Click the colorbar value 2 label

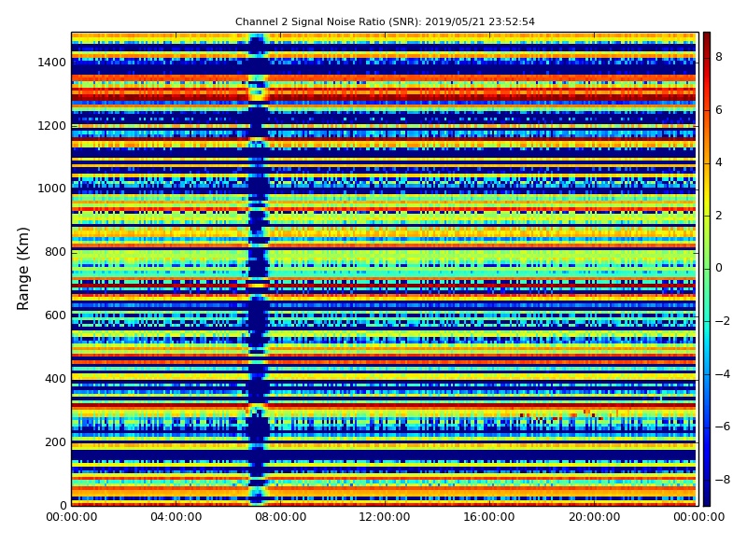[x=719, y=216]
